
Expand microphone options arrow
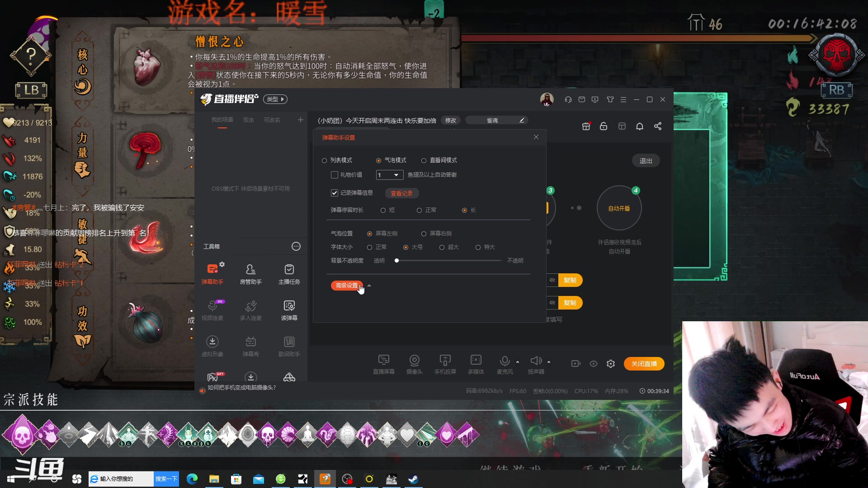[518, 362]
